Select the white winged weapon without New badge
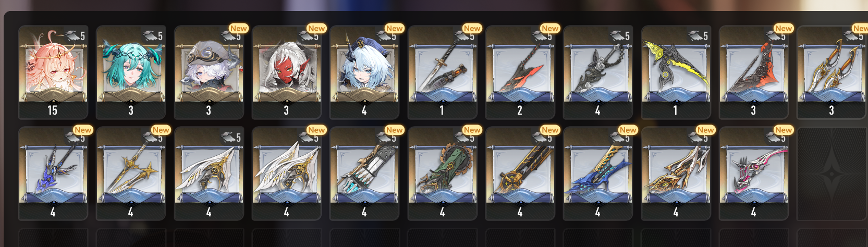This screenshot has height=247, width=868. (209, 174)
